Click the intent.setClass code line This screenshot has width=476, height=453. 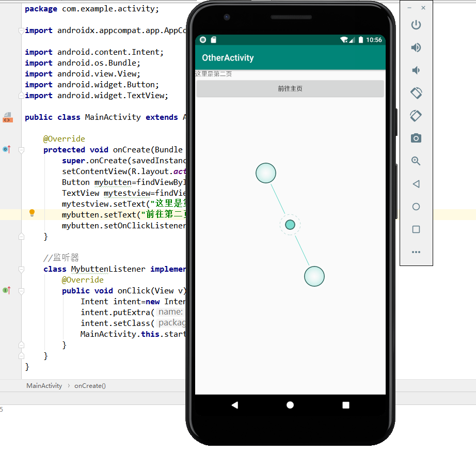click(133, 323)
